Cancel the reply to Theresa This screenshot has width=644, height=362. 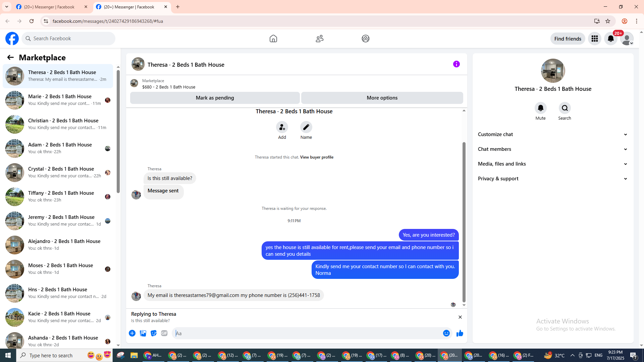[x=460, y=317]
